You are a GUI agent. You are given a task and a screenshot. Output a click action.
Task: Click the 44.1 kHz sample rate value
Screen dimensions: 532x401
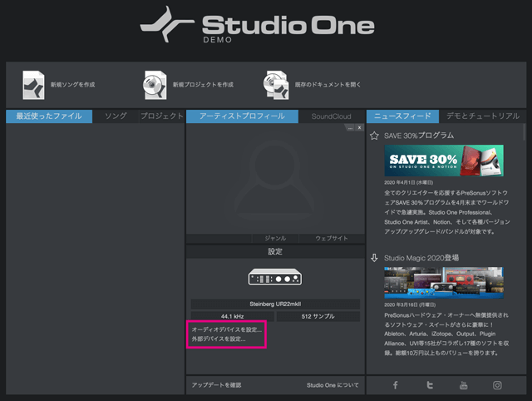click(233, 316)
